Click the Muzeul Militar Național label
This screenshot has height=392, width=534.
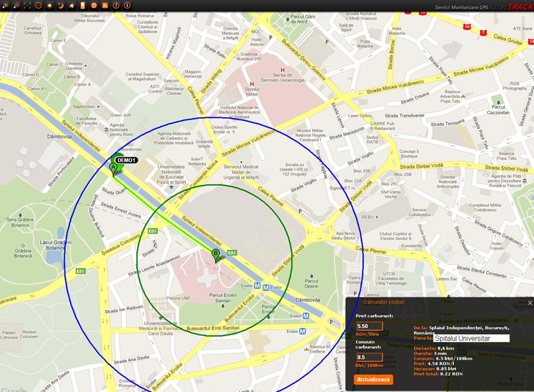tap(310, 135)
